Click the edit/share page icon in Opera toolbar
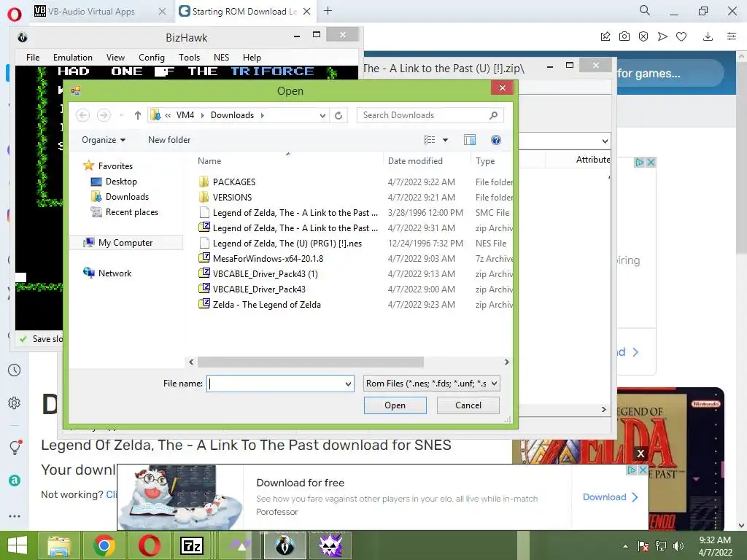This screenshot has height=560, width=747. tap(605, 36)
